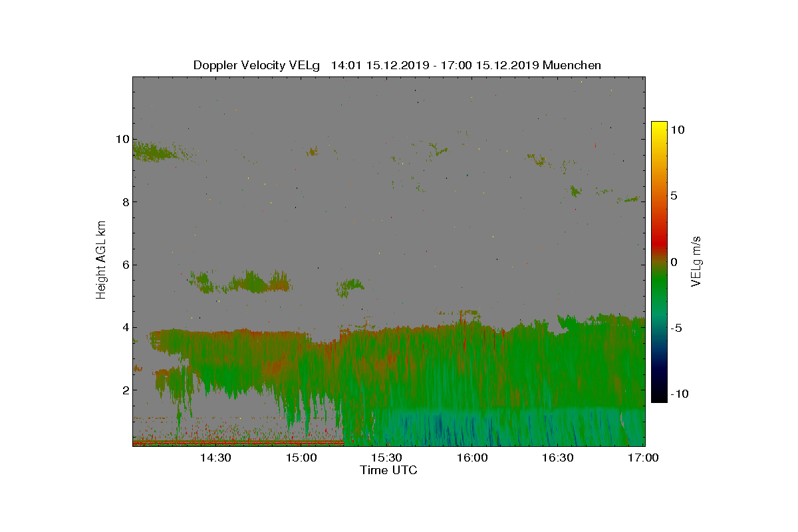
Task: Click the 16:30 time tick label
Action: [x=559, y=458]
